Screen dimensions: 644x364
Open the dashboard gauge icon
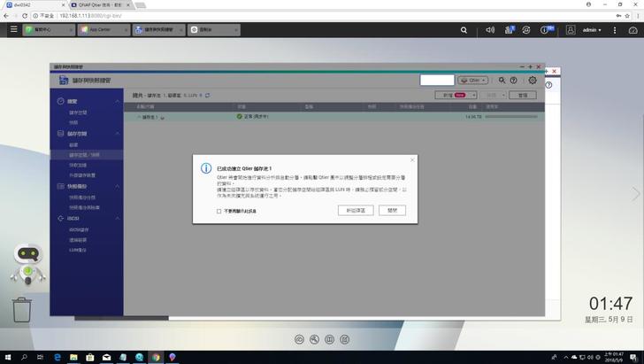click(632, 30)
